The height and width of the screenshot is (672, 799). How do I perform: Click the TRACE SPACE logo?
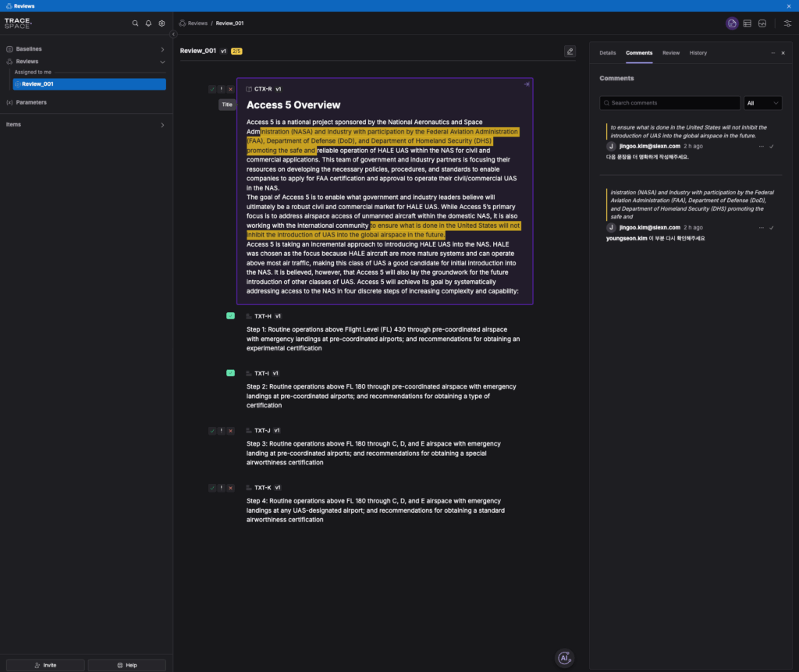point(18,23)
